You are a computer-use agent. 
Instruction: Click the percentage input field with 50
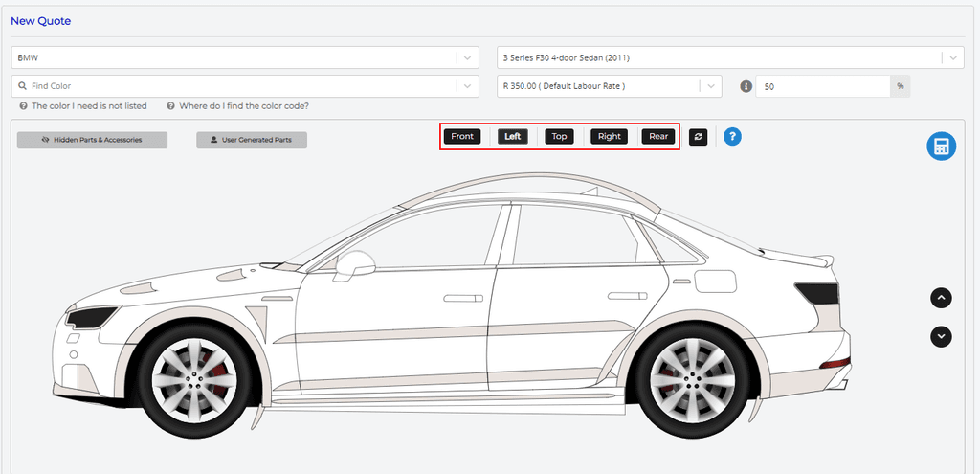823,86
